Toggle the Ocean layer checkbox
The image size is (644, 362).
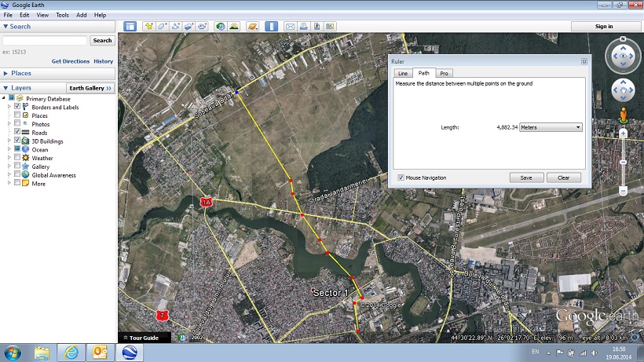tap(16, 148)
